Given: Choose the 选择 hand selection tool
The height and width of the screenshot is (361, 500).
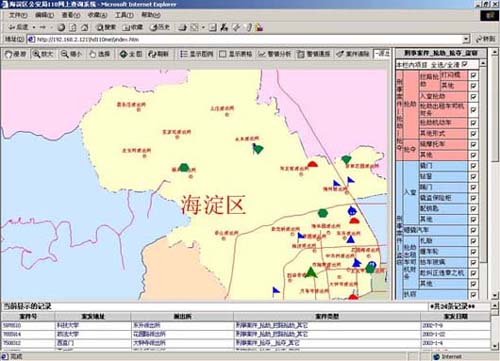Looking at the screenshot, I should [100, 54].
